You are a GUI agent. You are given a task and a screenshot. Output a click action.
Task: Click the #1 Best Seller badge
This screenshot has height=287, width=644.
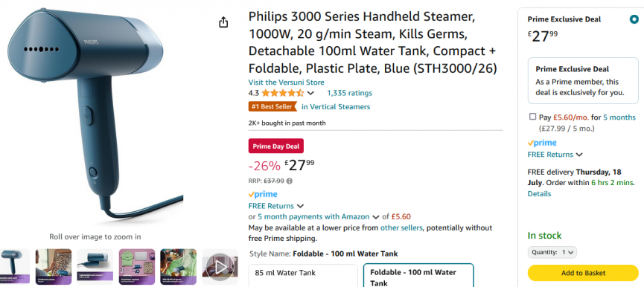[x=272, y=106]
